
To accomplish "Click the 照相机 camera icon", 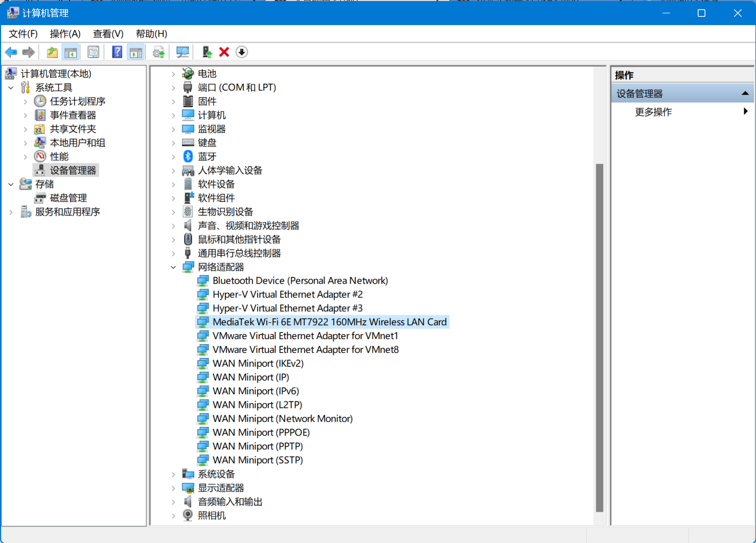I will coord(188,515).
